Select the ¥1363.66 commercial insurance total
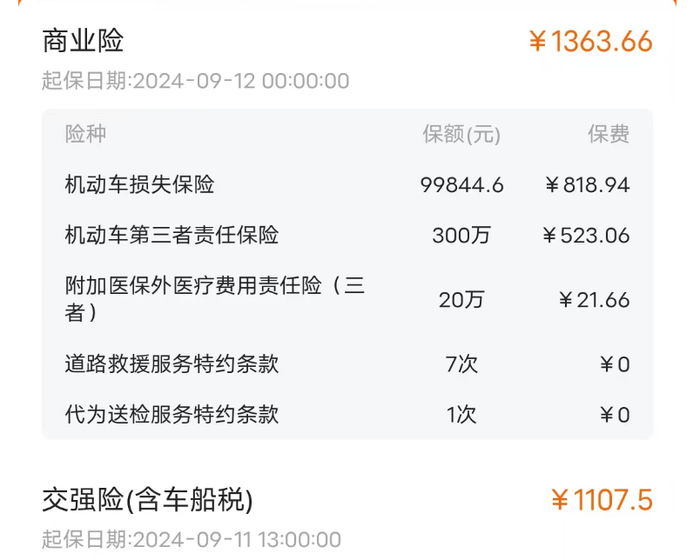This screenshot has height=560, width=700. pyautogui.click(x=590, y=42)
